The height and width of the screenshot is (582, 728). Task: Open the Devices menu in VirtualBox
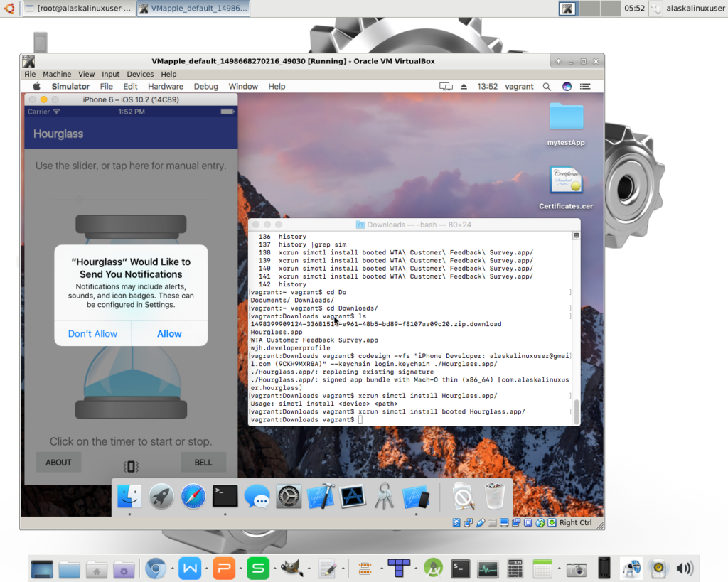pos(140,74)
